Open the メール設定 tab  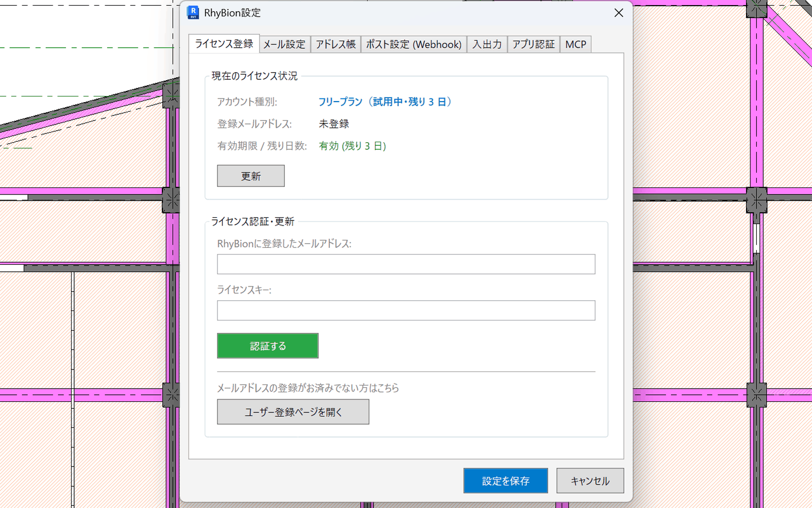pyautogui.click(x=284, y=45)
